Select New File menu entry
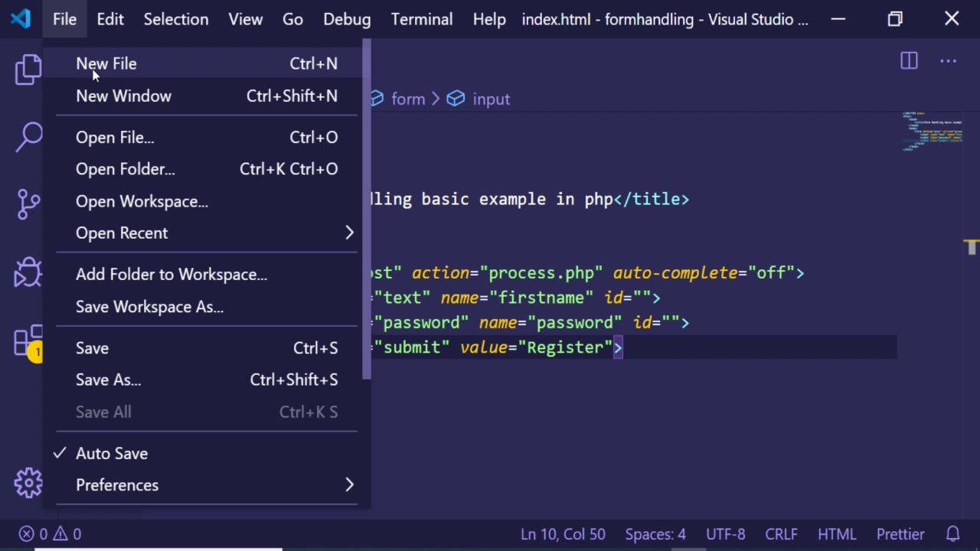Screen dimensions: 980x551 (106, 64)
